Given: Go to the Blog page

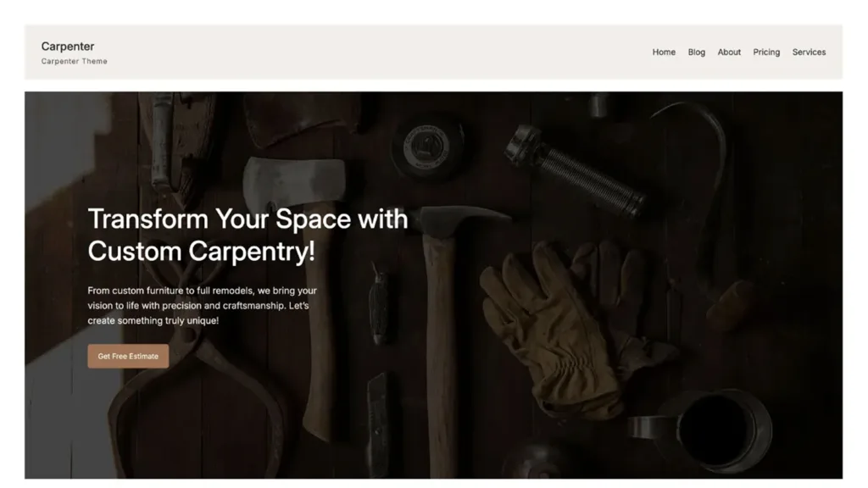Looking at the screenshot, I should (x=696, y=52).
